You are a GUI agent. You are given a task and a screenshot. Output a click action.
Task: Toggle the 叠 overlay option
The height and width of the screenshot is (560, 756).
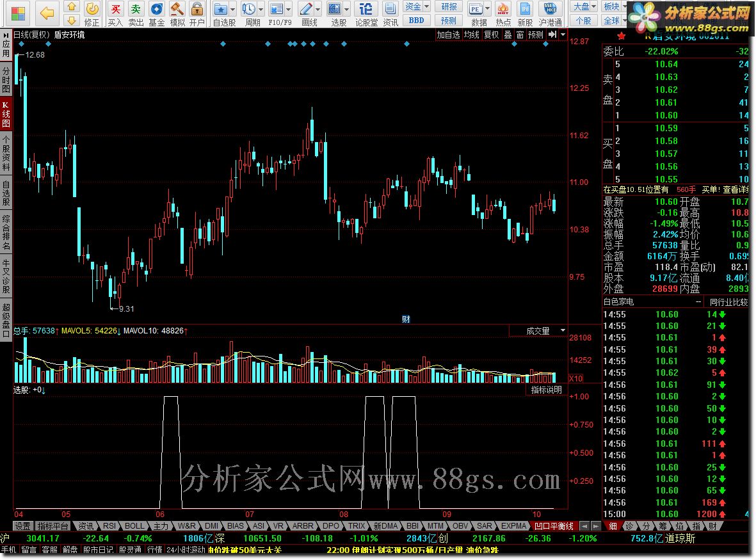coord(508,35)
